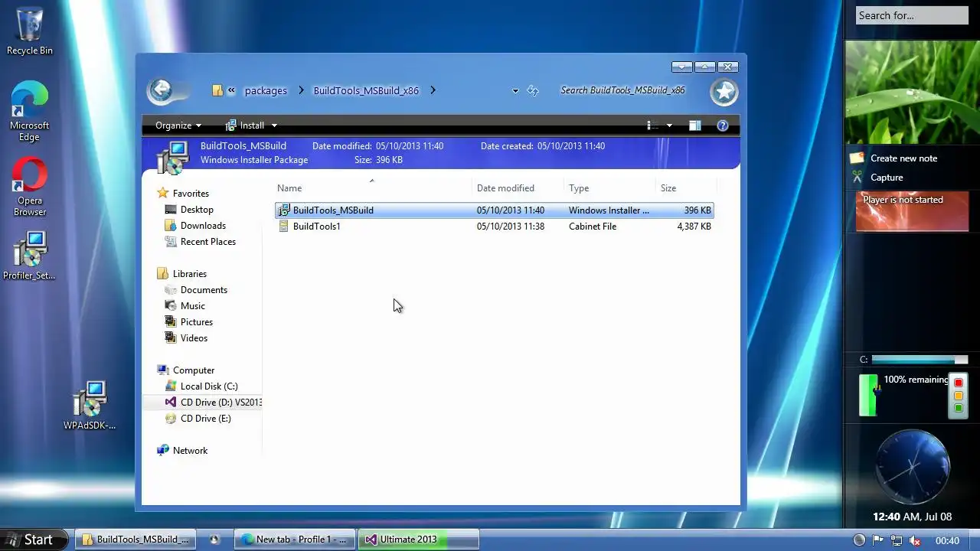Click the Recycle Bin desktop icon
The height and width of the screenshot is (551, 980).
30,31
